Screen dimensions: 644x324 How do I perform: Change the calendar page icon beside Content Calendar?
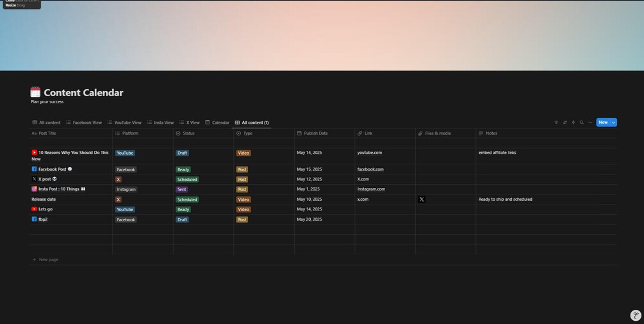coord(35,92)
